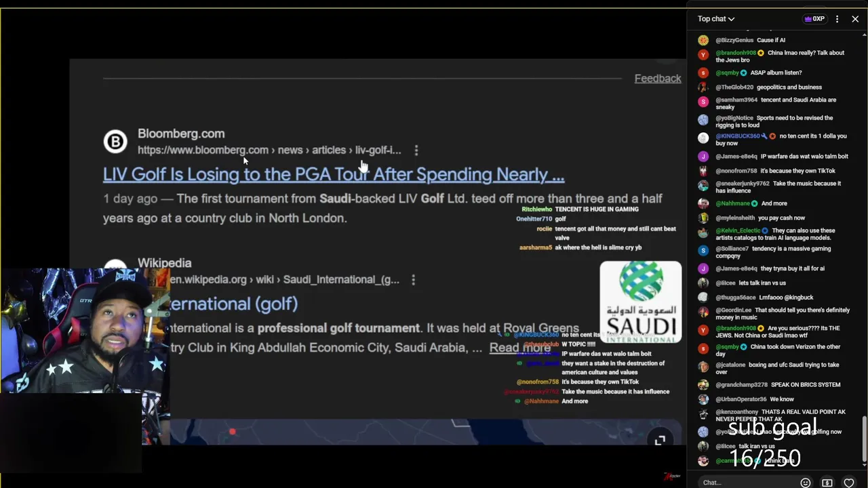This screenshot has width=868, height=488.
Task: Open the Wikipedia result three-dot menu
Action: (x=413, y=279)
